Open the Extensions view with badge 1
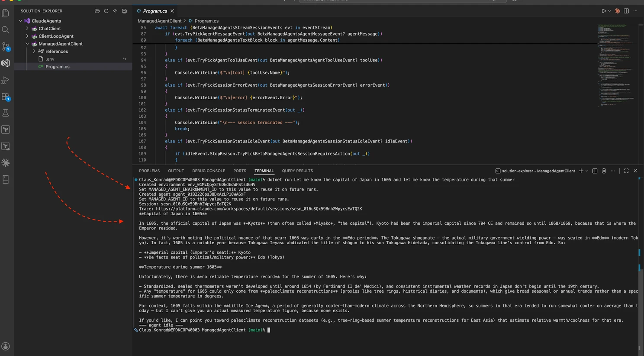Screen dimensions: 644x356 coord(6,97)
